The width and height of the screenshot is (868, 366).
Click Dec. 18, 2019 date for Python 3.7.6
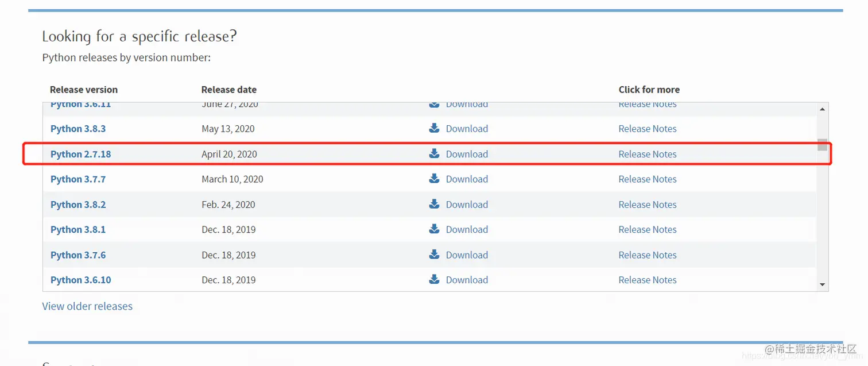click(x=228, y=255)
